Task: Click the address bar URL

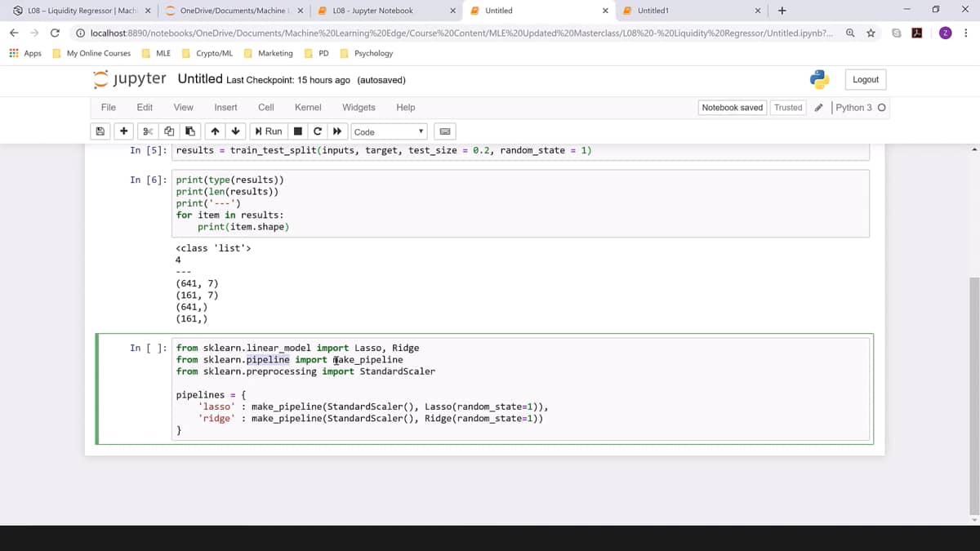Action: coord(461,33)
